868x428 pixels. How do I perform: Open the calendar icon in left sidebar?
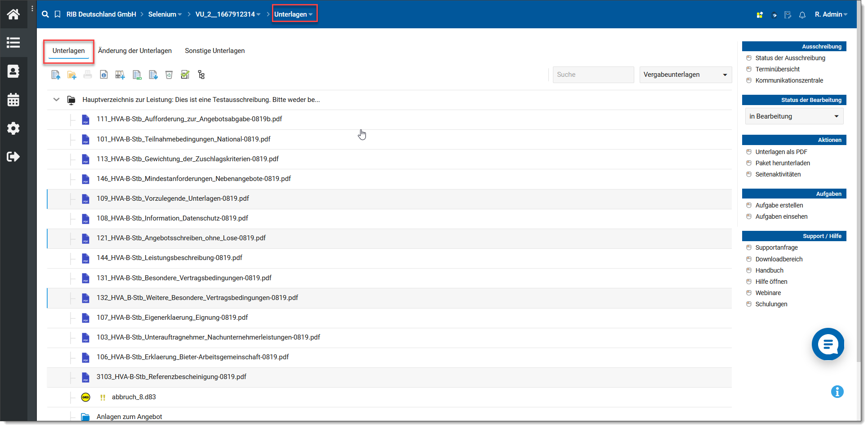(13, 100)
